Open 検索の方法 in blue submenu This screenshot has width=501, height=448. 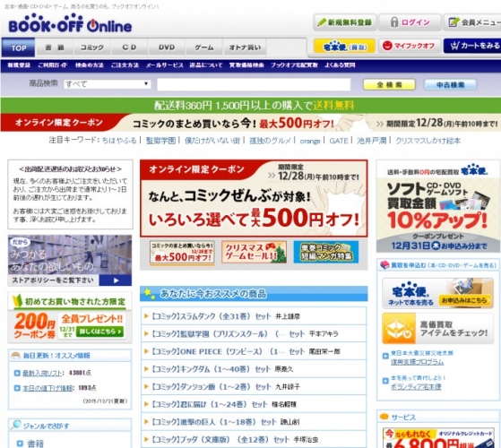coord(90,65)
